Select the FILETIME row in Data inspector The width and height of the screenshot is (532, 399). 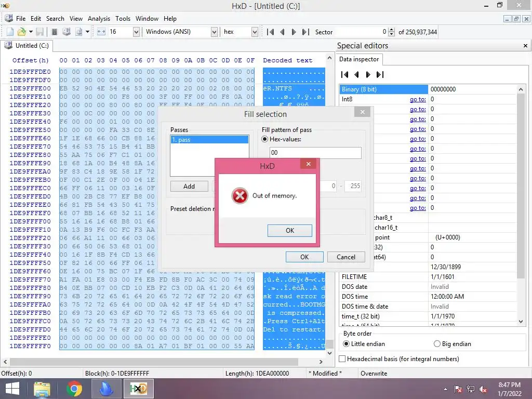click(x=428, y=277)
